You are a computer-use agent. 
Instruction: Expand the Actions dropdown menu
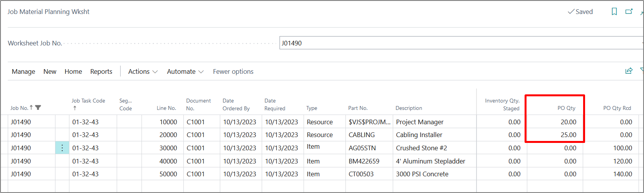(x=143, y=71)
